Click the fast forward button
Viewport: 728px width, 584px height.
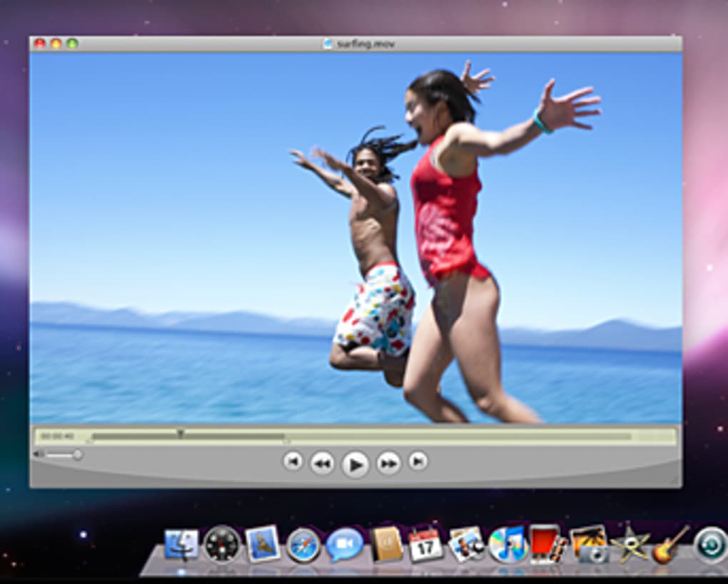point(388,463)
